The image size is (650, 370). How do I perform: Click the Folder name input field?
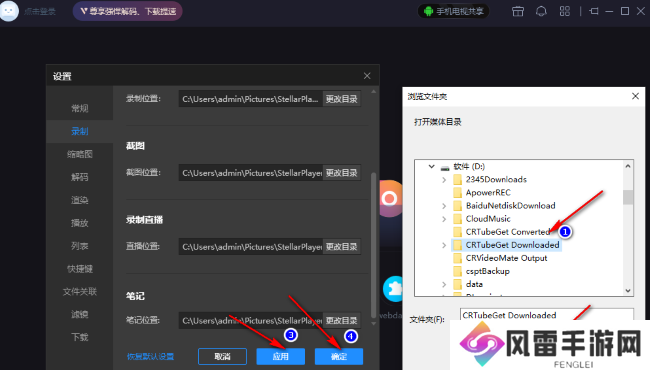546,314
